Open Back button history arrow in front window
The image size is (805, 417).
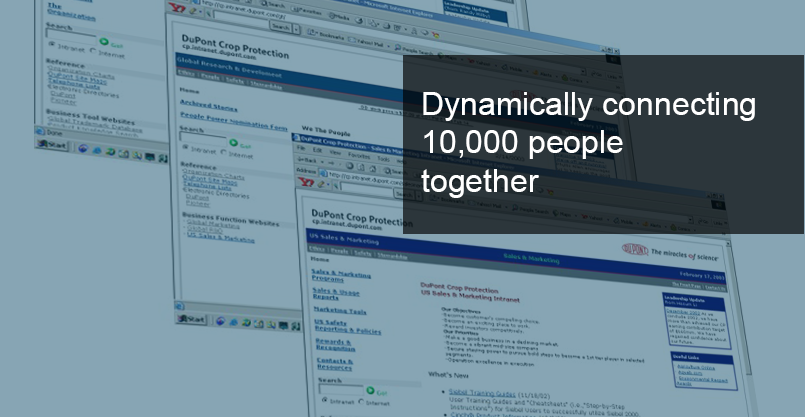(322, 162)
